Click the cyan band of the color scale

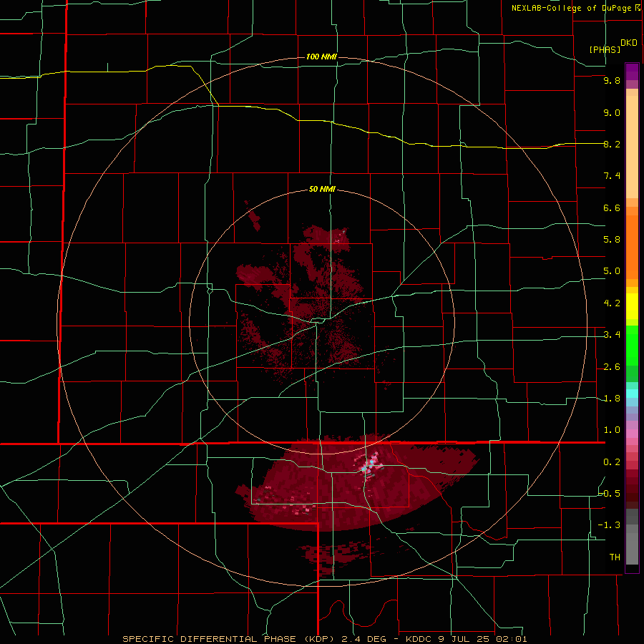(632, 394)
